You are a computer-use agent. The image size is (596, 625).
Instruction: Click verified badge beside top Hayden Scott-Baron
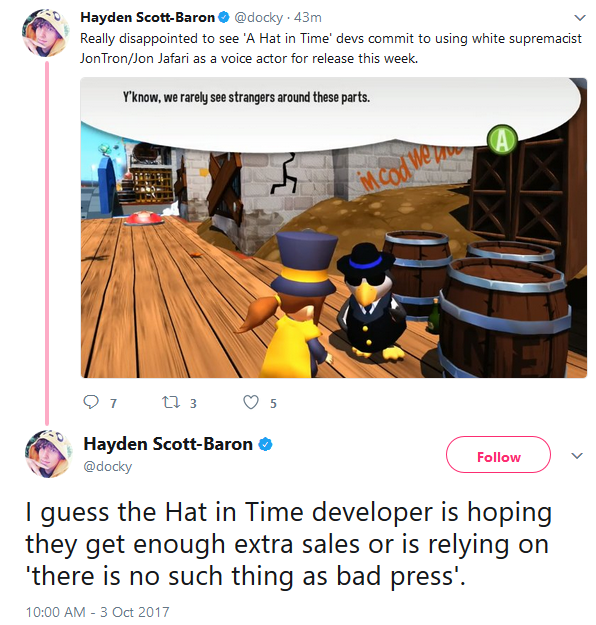224,17
